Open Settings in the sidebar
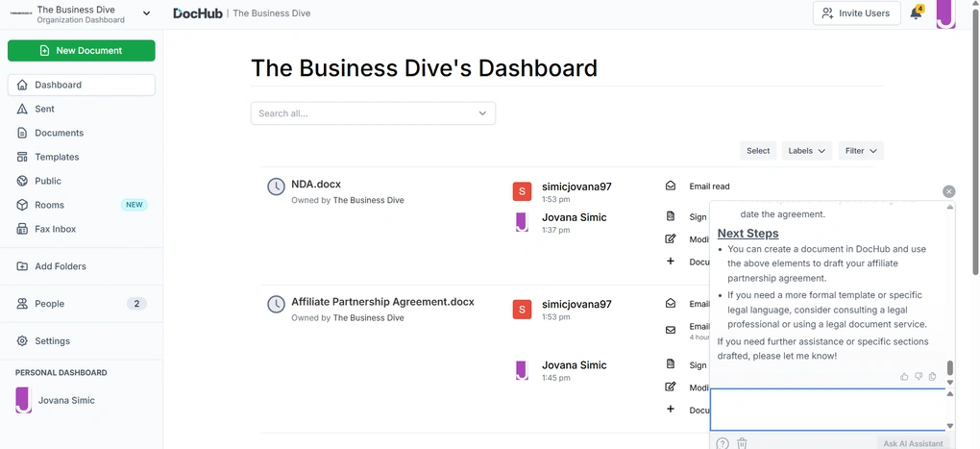 coord(52,340)
